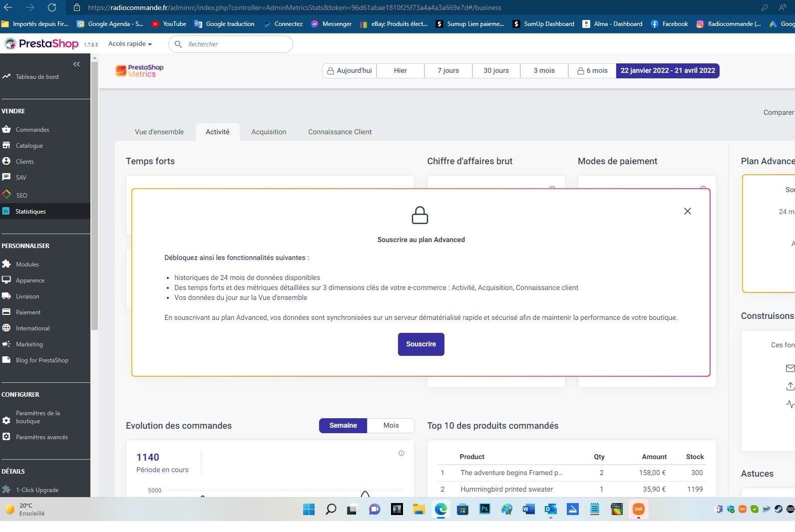
Task: Open the Vue d'ensemble tab
Action: (159, 132)
